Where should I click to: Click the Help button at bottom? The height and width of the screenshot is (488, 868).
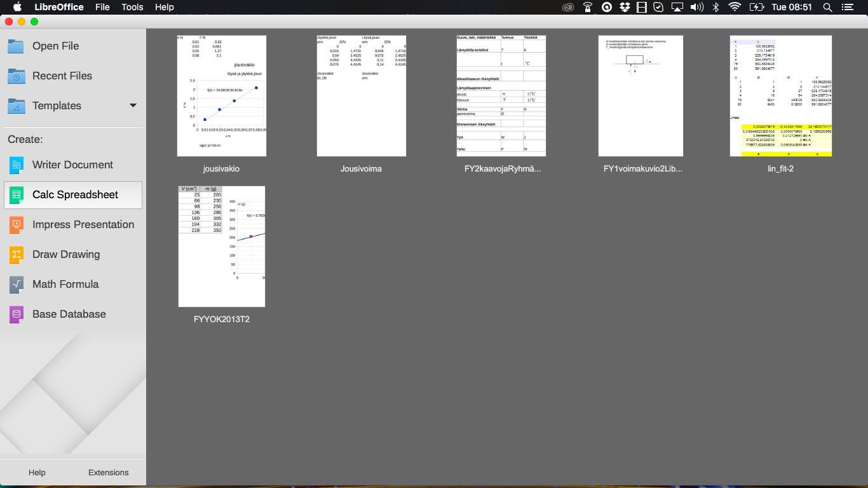click(37, 473)
